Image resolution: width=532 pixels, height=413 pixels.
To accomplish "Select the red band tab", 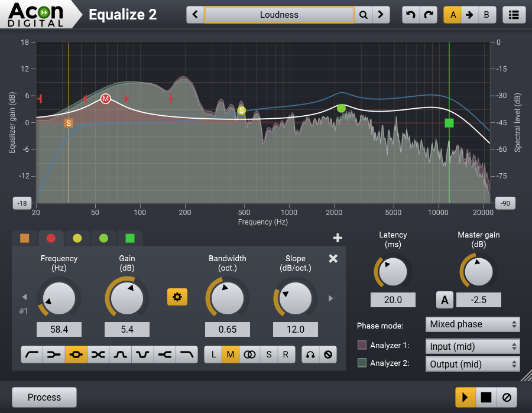I will 51,238.
